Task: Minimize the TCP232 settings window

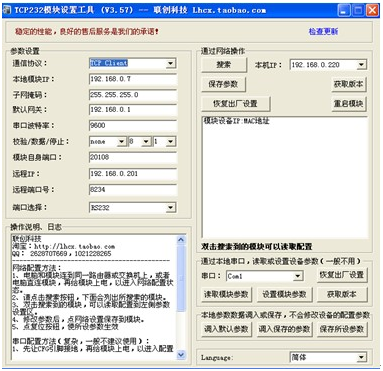Action: pos(344,10)
